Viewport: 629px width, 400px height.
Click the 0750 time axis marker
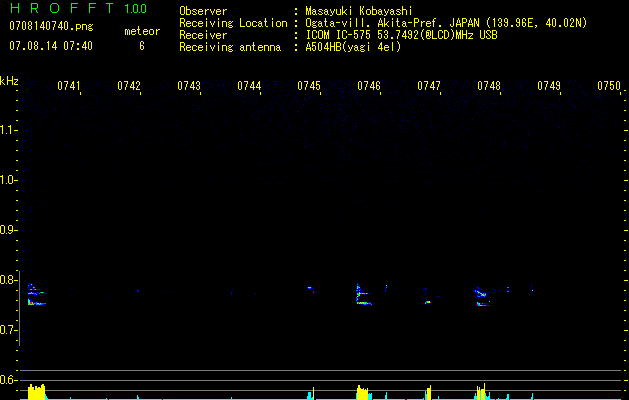[x=609, y=86]
